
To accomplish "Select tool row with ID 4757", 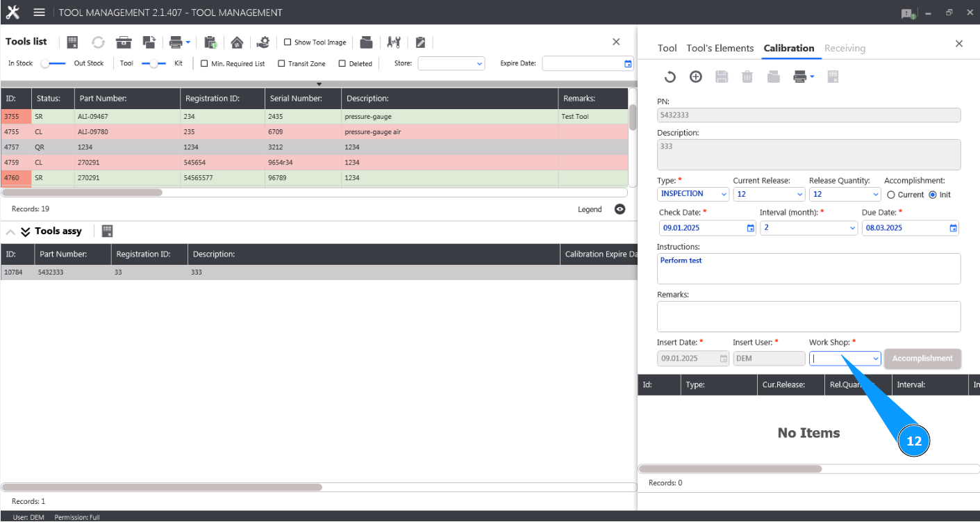I will pos(314,147).
